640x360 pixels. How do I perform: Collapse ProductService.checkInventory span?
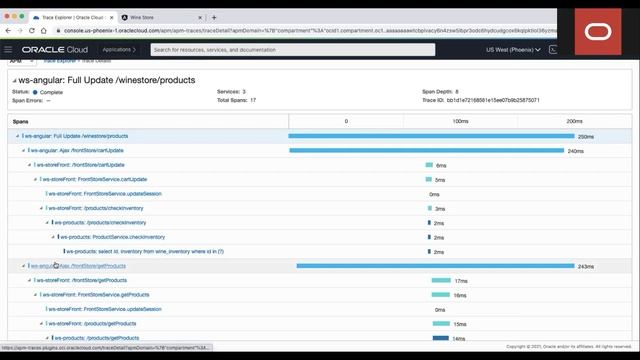(53, 237)
